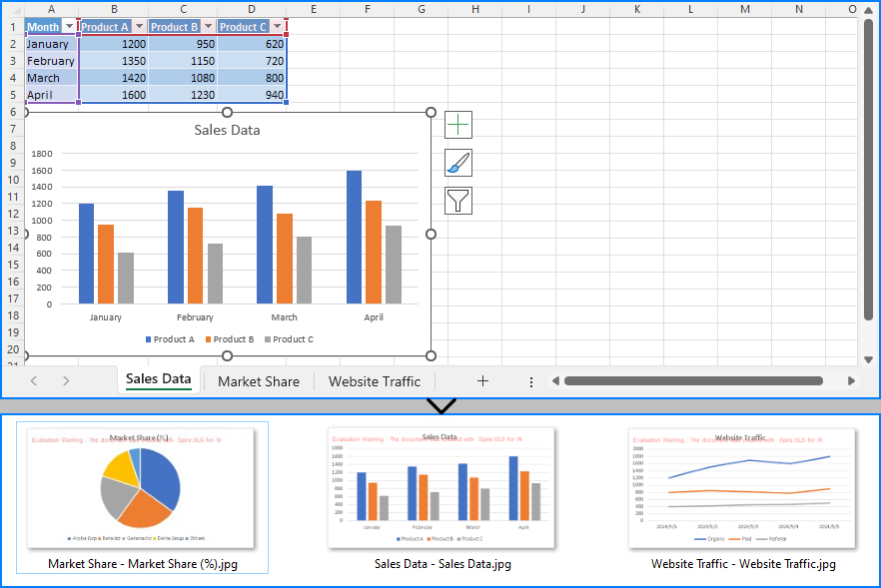Click the next-sheet navigation arrow
The image size is (881, 588).
[65, 380]
